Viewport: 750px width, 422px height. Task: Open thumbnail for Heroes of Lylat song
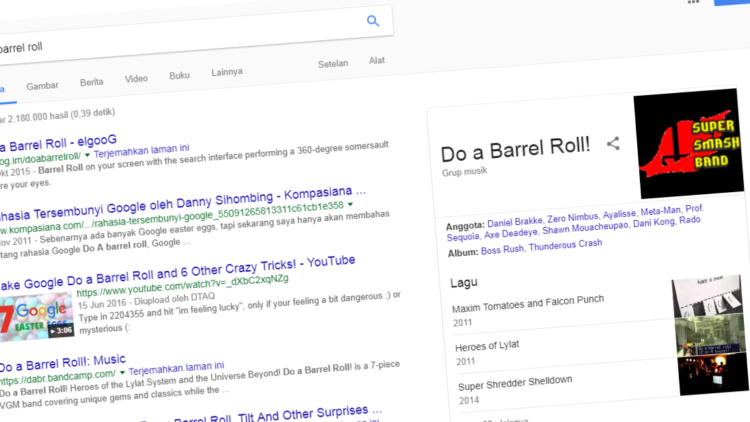coord(710,336)
